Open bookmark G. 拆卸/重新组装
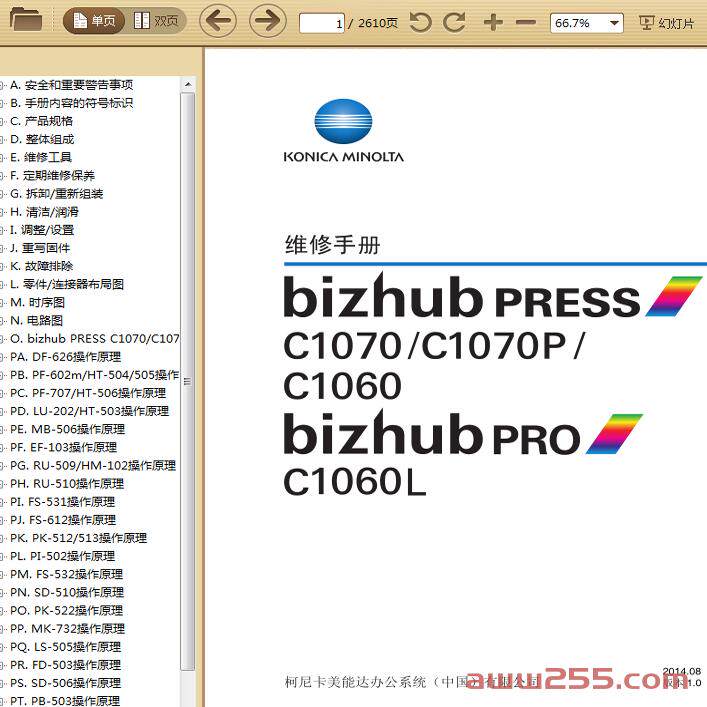 click(56, 194)
